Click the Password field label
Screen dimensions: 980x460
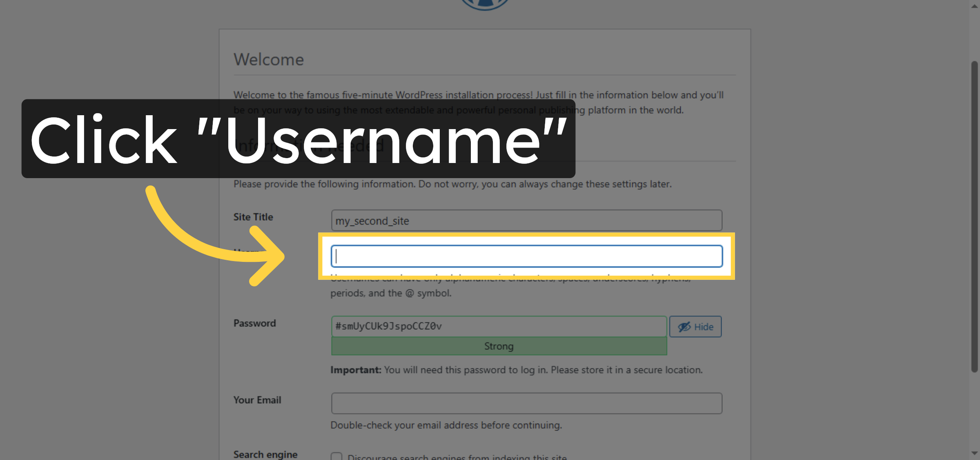[x=255, y=323]
